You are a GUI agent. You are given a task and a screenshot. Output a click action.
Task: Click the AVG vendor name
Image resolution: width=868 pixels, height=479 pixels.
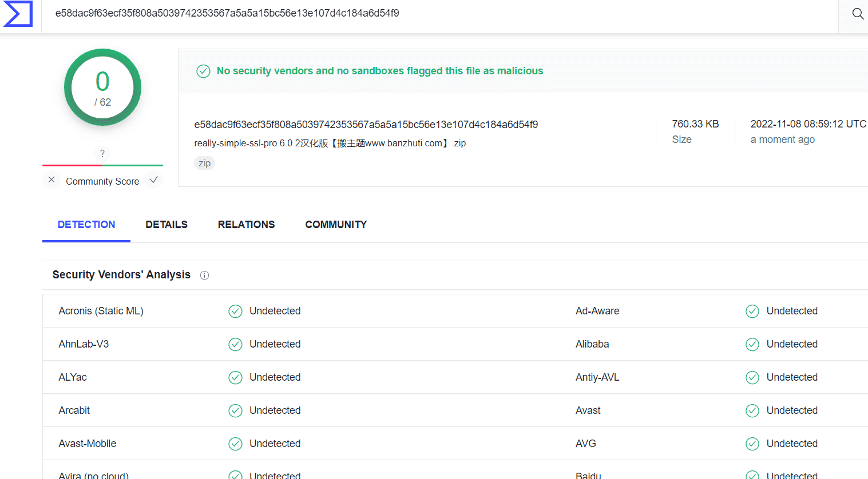(586, 444)
